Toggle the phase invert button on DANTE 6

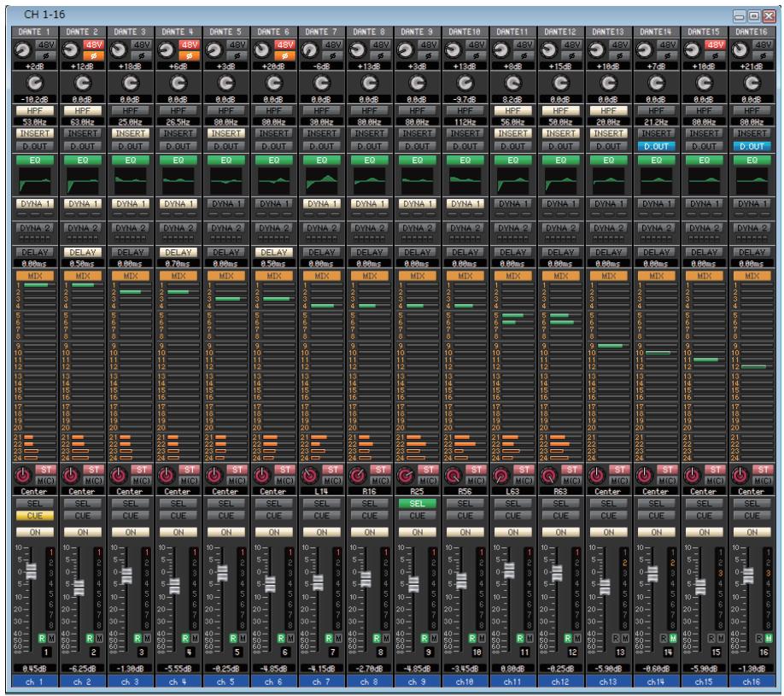click(x=285, y=56)
